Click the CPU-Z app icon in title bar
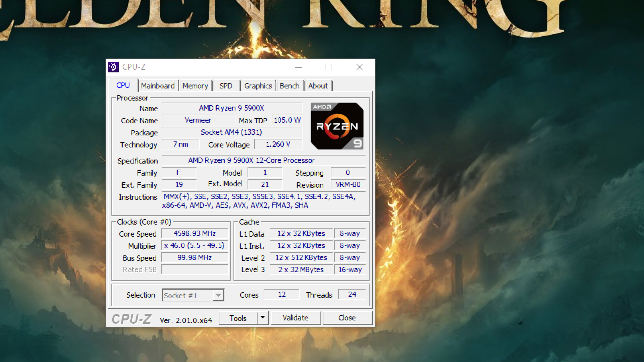Viewport: 644px width, 362px height. point(113,67)
